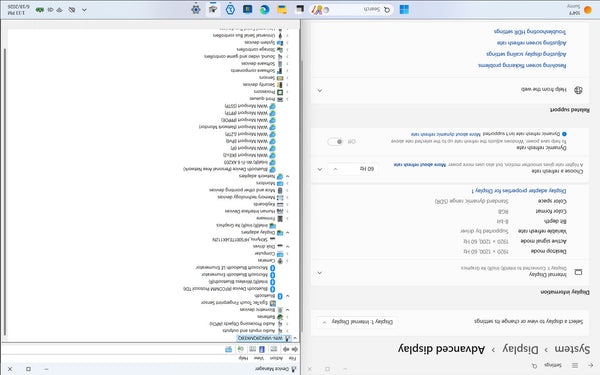Click the taskbar Search box

pyautogui.click(x=351, y=10)
